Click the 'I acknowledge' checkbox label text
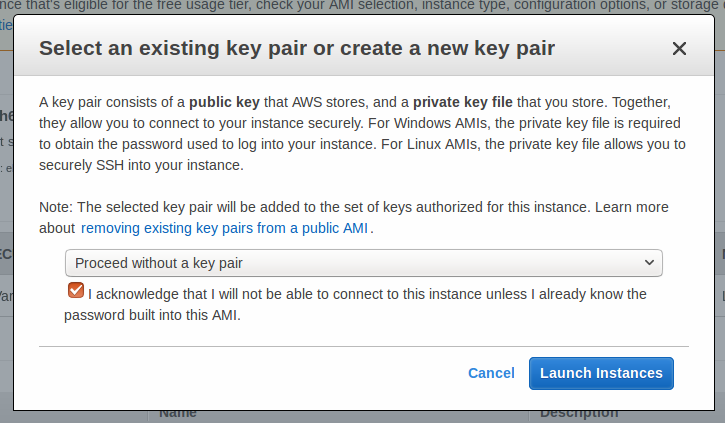 pyautogui.click(x=367, y=294)
